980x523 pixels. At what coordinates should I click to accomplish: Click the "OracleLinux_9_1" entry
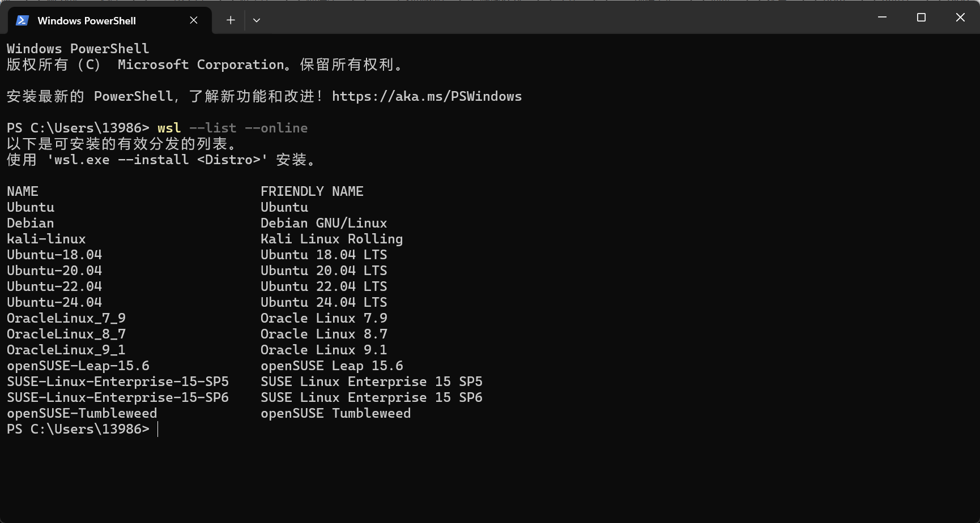[x=66, y=350]
